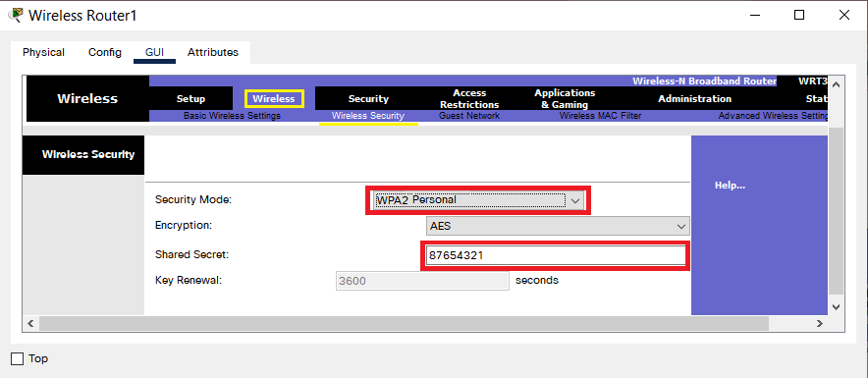Click vertical scrollbar up arrow
The image size is (868, 378).
click(836, 84)
